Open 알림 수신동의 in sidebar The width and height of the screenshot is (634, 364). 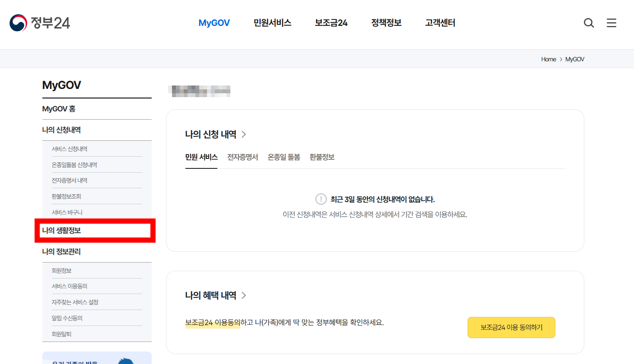coord(67,318)
